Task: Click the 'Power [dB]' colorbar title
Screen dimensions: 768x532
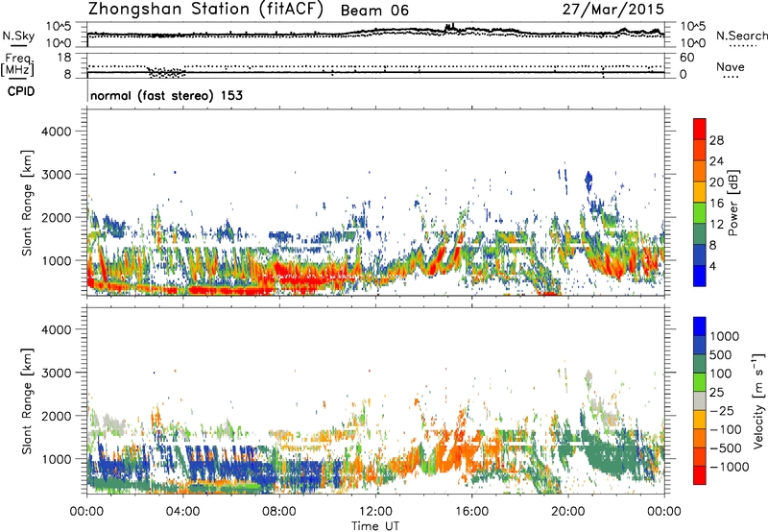Action: point(733,203)
